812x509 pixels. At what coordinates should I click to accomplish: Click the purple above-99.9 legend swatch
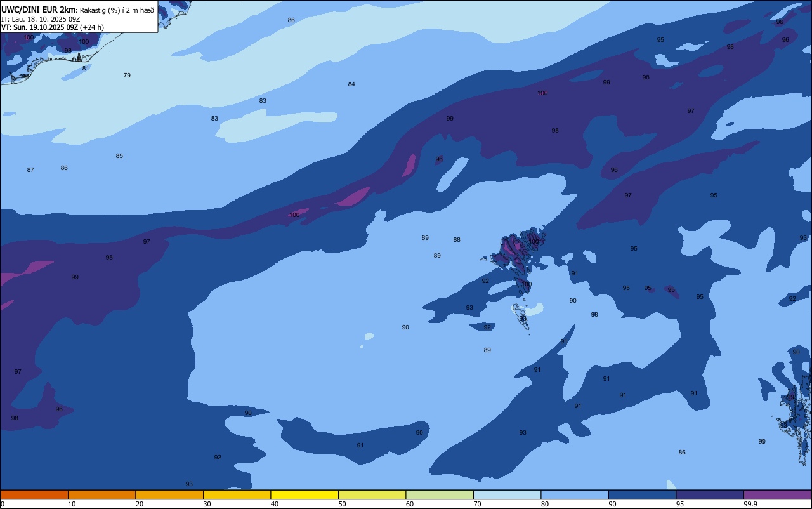tap(778, 494)
